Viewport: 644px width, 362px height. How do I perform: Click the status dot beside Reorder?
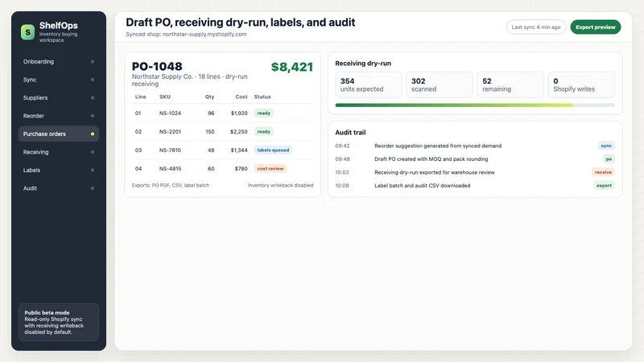tap(93, 116)
